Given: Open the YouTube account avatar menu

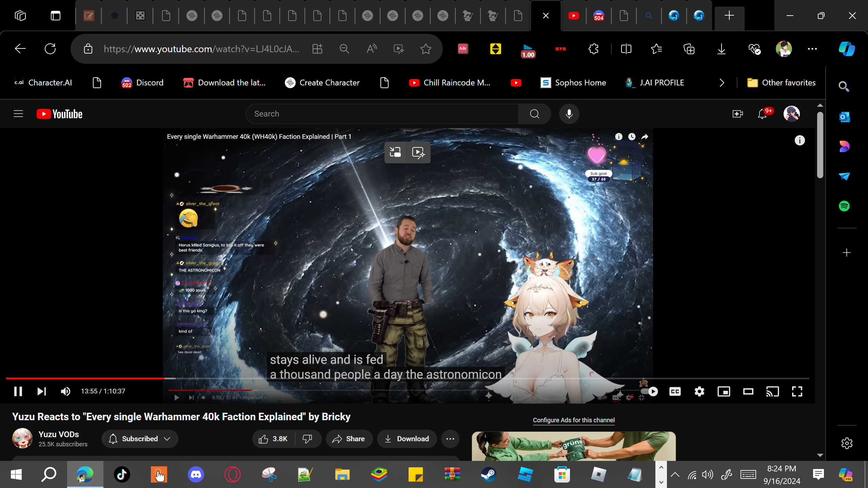Looking at the screenshot, I should click(x=792, y=114).
